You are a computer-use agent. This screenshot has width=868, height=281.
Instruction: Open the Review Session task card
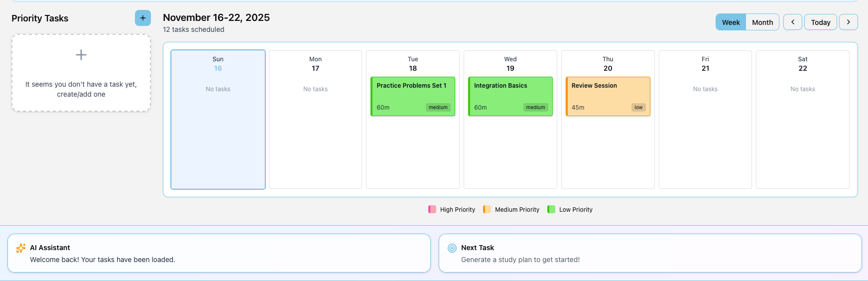[x=608, y=97]
